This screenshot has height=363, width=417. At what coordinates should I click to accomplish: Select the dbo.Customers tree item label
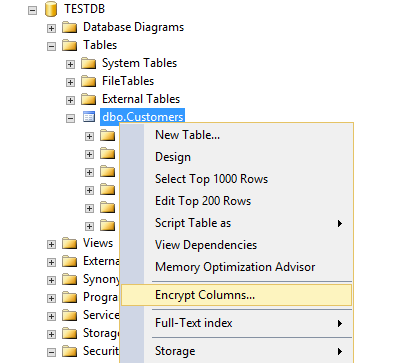pyautogui.click(x=143, y=117)
